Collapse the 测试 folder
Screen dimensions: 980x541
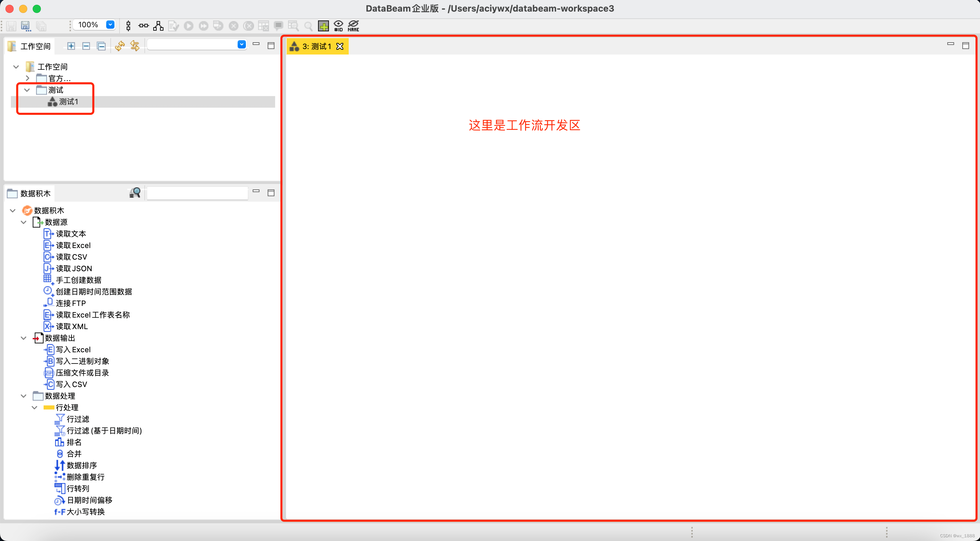[x=27, y=90]
